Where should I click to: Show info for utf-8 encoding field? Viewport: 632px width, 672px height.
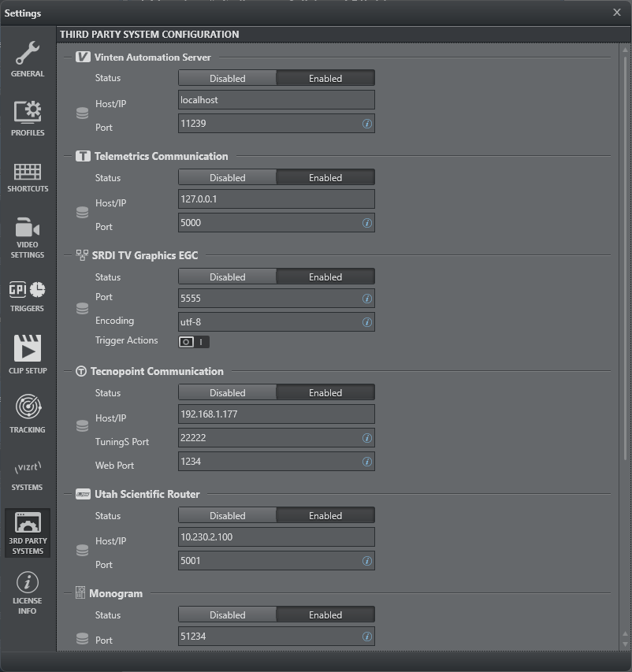click(367, 322)
